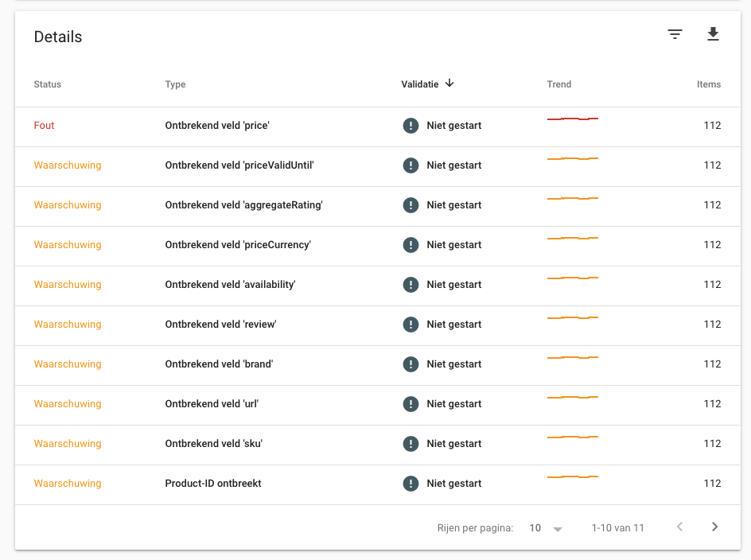The image size is (751, 560).
Task: Open the 'aggregateRating' missing field row
Action: (x=377, y=205)
